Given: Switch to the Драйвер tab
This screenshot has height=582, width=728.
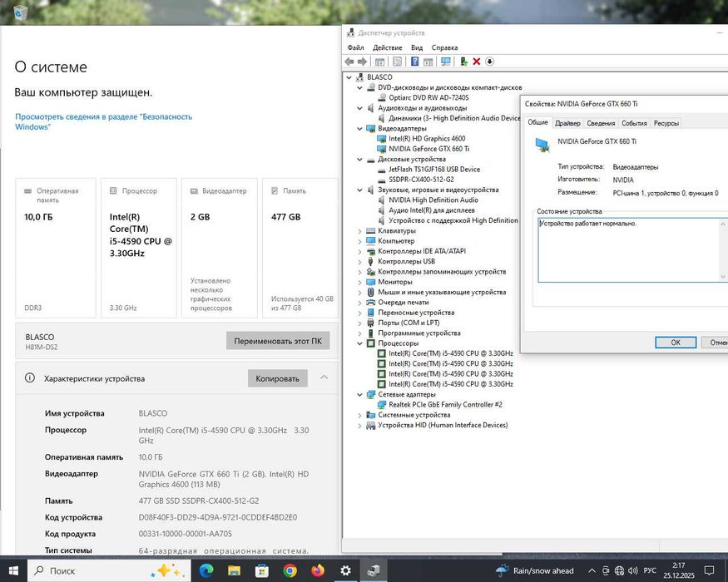Looking at the screenshot, I should point(567,123).
